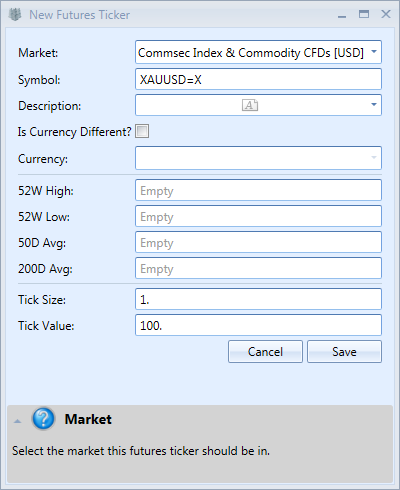The image size is (400, 490).
Task: Focus the Symbol field with XAUUSD=X
Action: tap(258, 79)
